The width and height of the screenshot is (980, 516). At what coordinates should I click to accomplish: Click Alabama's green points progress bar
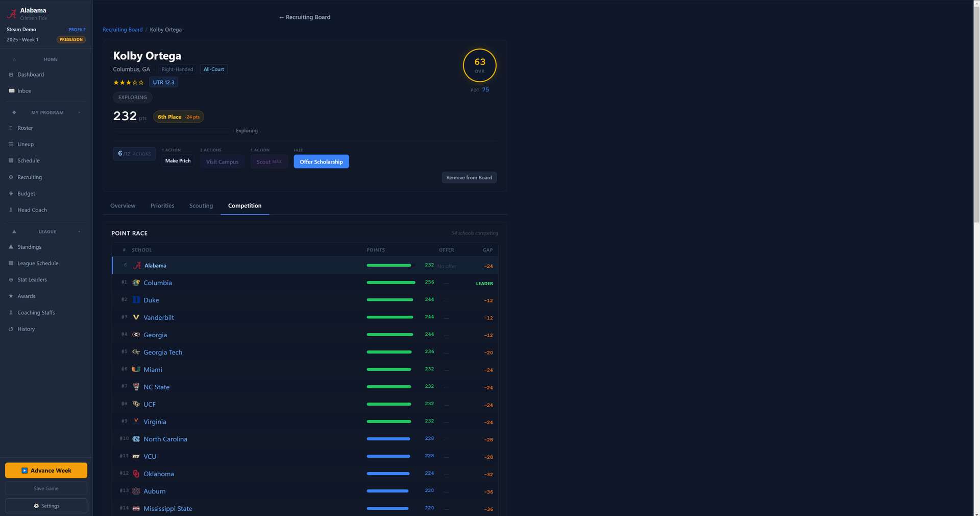coord(388,266)
